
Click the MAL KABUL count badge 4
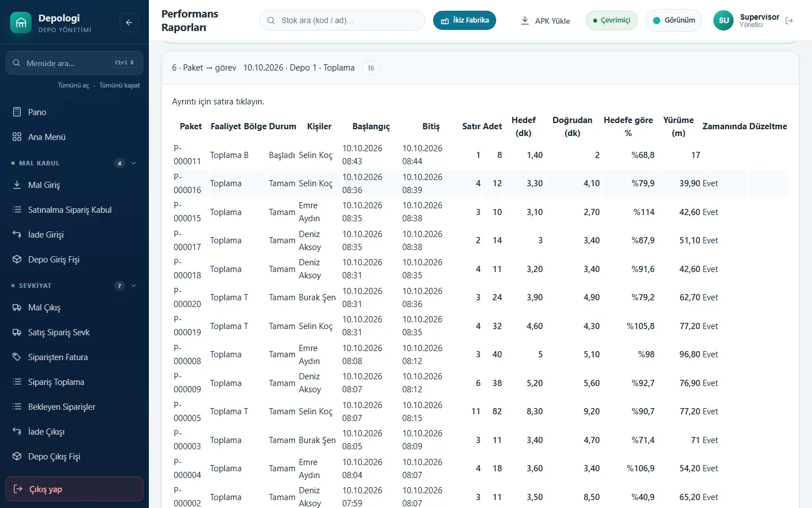coord(120,163)
